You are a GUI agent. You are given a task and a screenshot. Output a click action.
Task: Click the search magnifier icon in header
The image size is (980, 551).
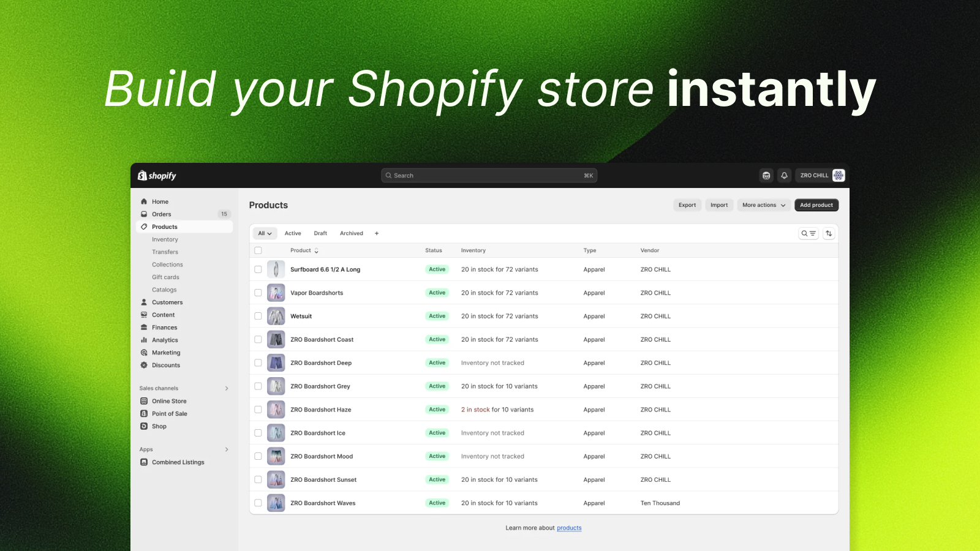(x=388, y=176)
